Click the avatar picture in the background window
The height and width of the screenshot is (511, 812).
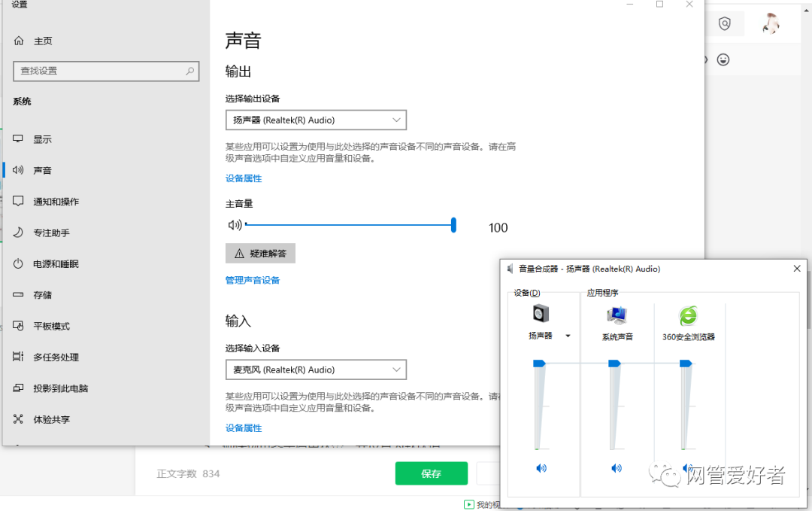(771, 23)
